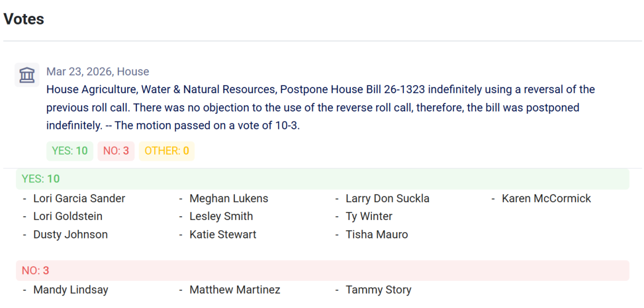Open Karen McCormick's legislator page
Screen dimensions: 644x308
coord(547,198)
